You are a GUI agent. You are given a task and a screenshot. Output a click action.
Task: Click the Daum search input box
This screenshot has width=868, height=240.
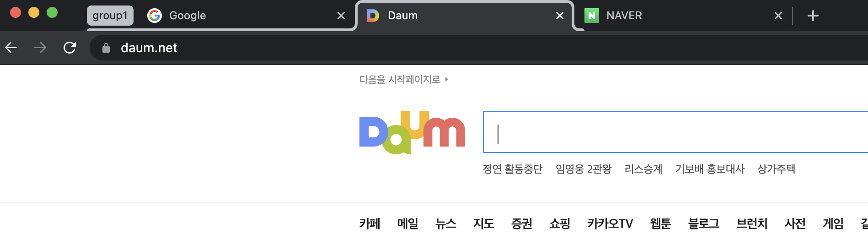pyautogui.click(x=675, y=132)
